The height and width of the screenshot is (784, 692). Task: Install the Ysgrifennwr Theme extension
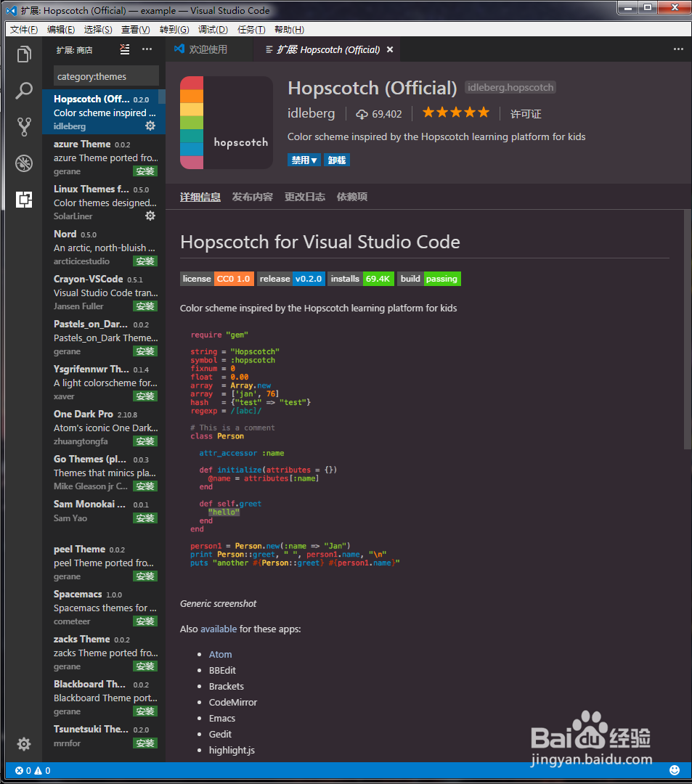(145, 396)
